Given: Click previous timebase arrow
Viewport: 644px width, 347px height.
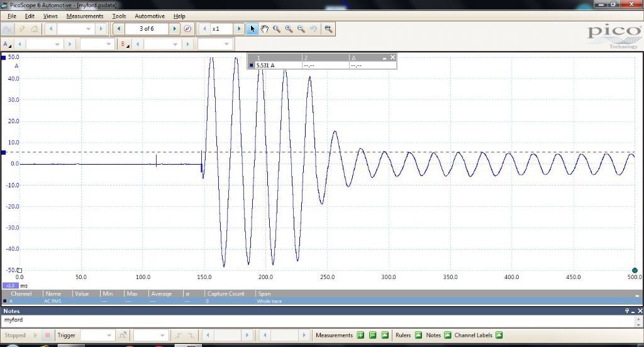Looking at the screenshot, I should coord(51,29).
